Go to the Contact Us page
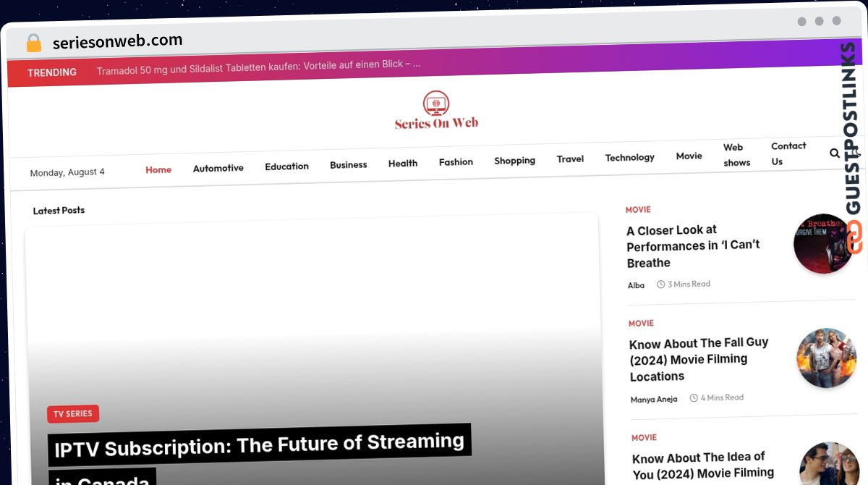The width and height of the screenshot is (868, 485). click(788, 154)
